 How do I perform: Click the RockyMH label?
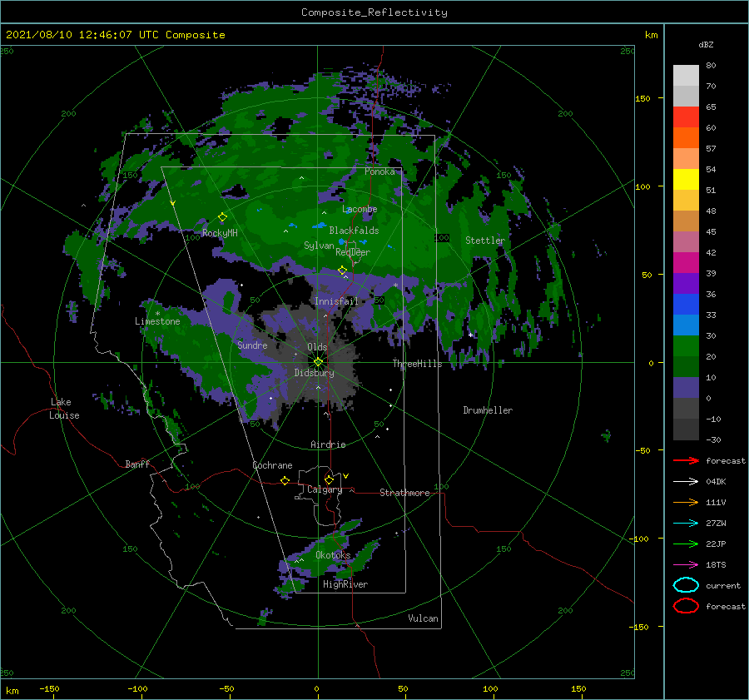220,233
